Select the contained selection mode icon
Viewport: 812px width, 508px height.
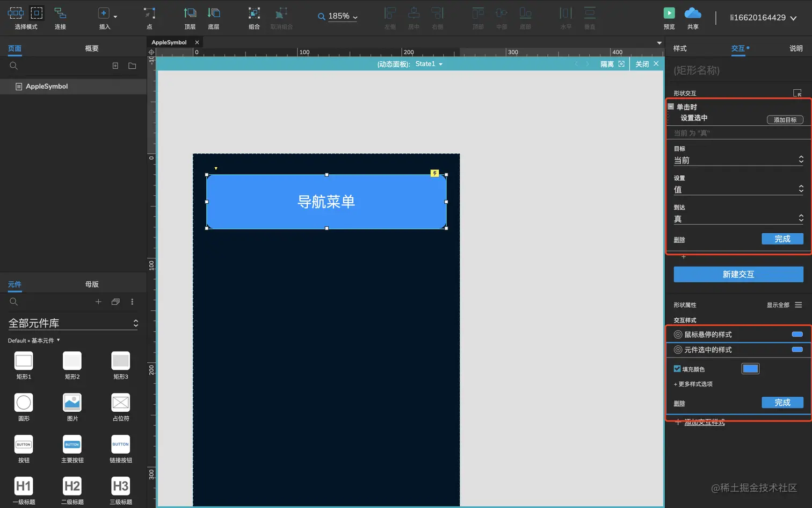coord(37,13)
